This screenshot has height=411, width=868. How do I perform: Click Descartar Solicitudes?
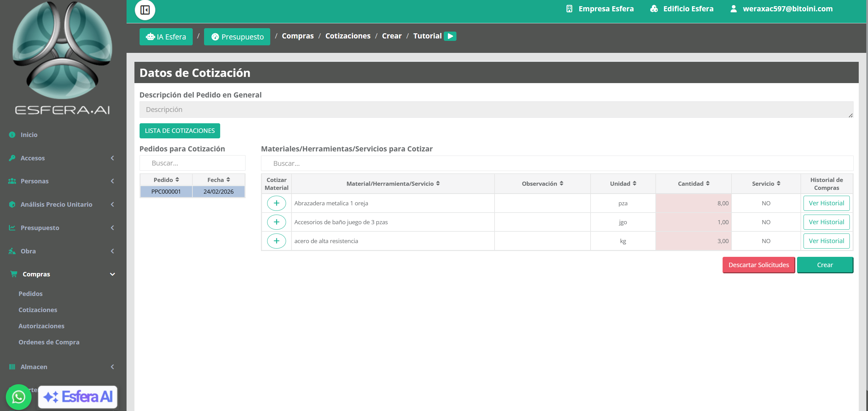pyautogui.click(x=759, y=265)
